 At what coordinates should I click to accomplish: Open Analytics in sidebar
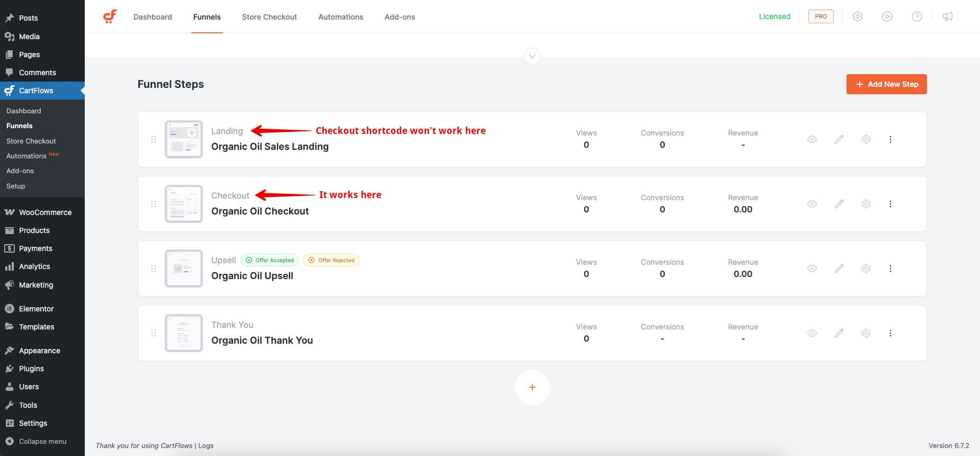click(42, 266)
